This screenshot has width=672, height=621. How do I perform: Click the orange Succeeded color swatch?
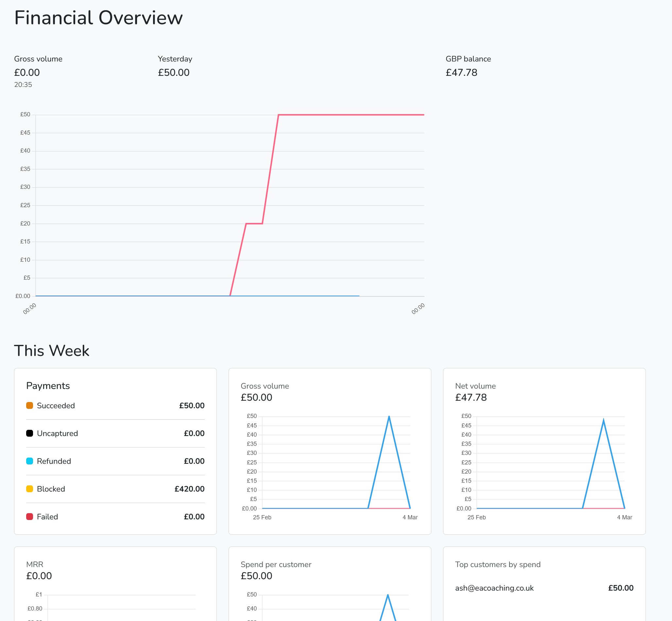point(29,406)
